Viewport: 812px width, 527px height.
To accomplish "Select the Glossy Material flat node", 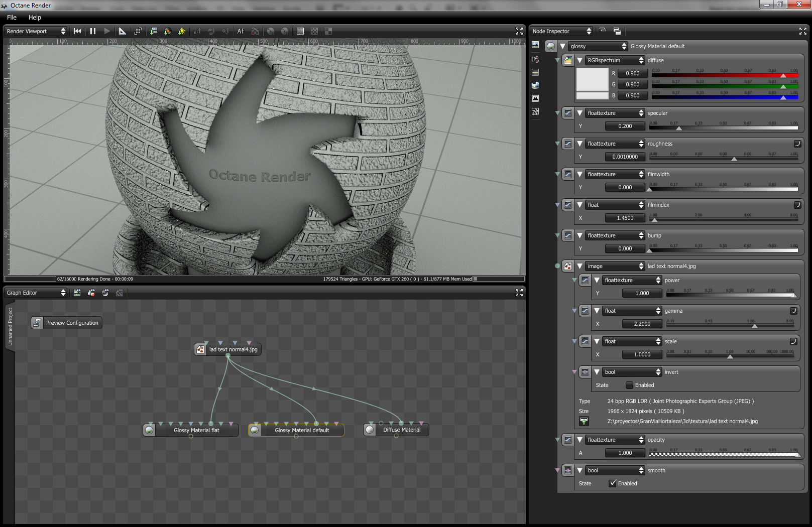I will click(196, 430).
